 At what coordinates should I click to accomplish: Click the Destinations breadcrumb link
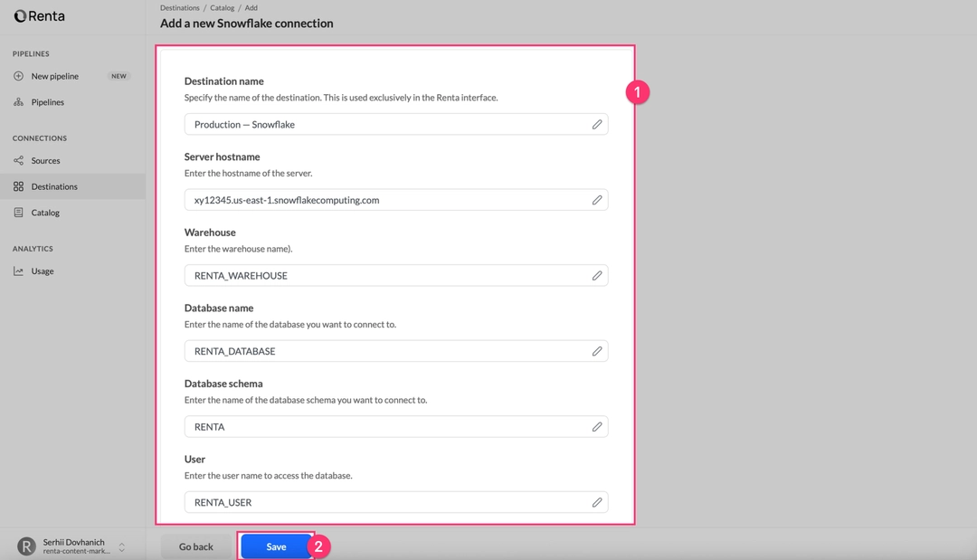pyautogui.click(x=180, y=8)
